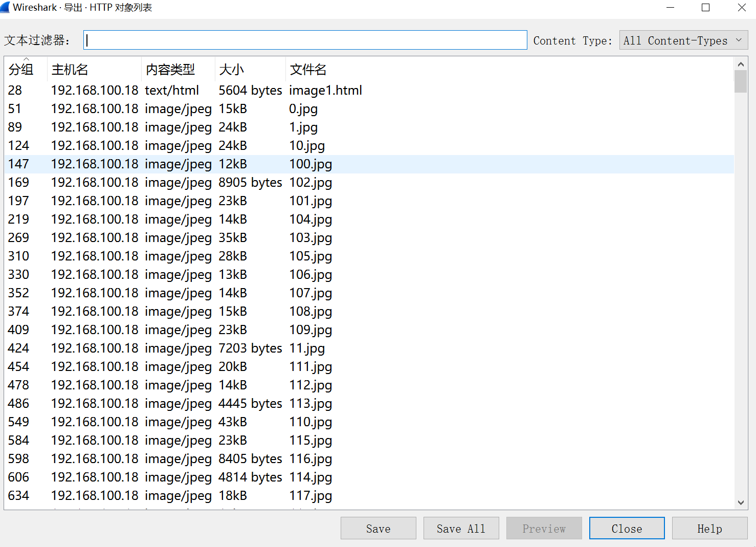Click the 35kB size cell
The width and height of the screenshot is (756, 547).
(233, 237)
